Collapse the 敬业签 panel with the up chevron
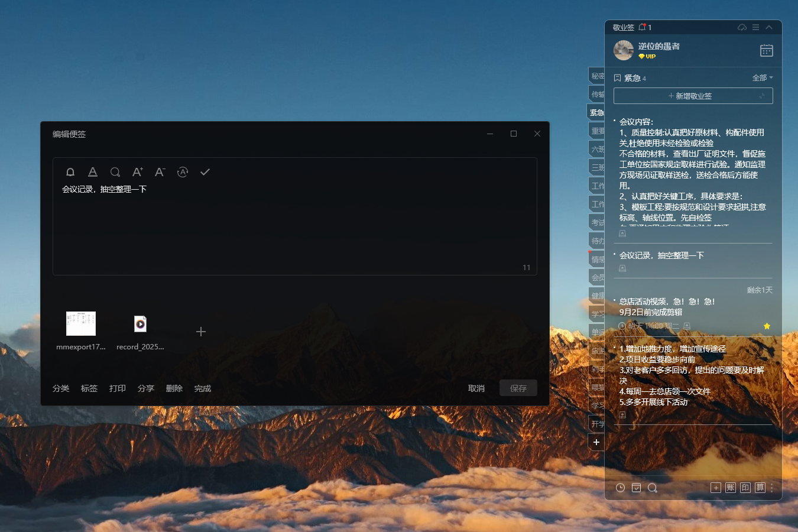This screenshot has height=532, width=798. click(x=769, y=27)
